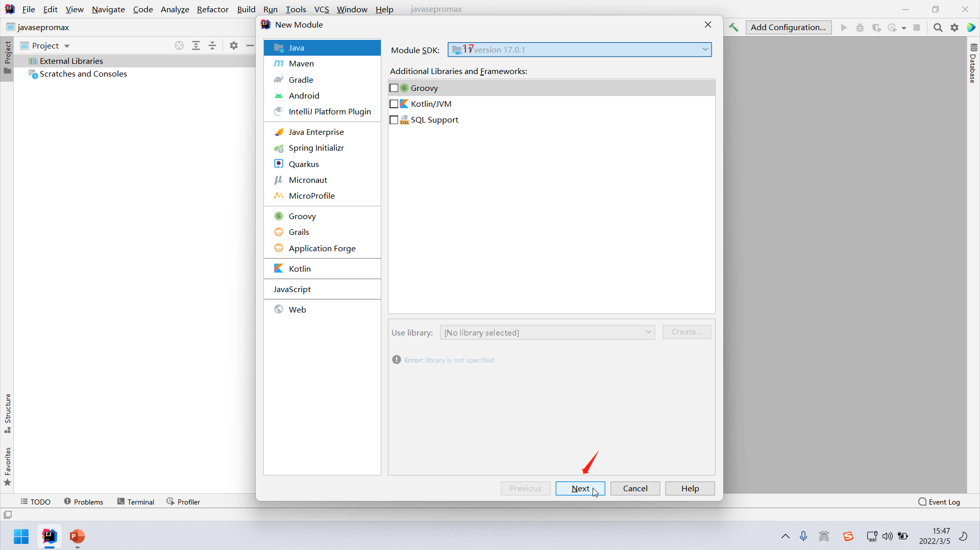Screen dimensions: 980x550
Task: Click the Help button in dialog
Action: (690, 489)
